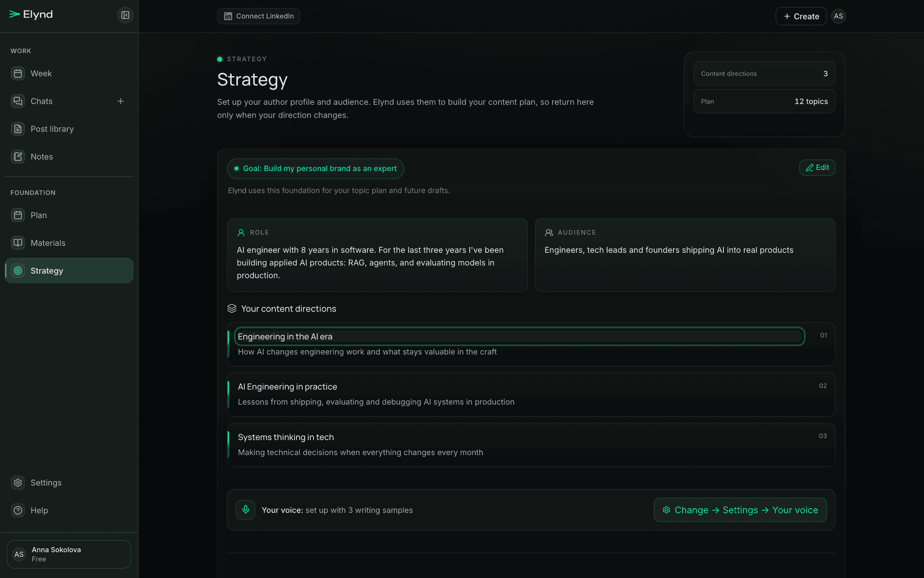The image size is (924, 578).
Task: Click the Create button
Action: coord(801,16)
